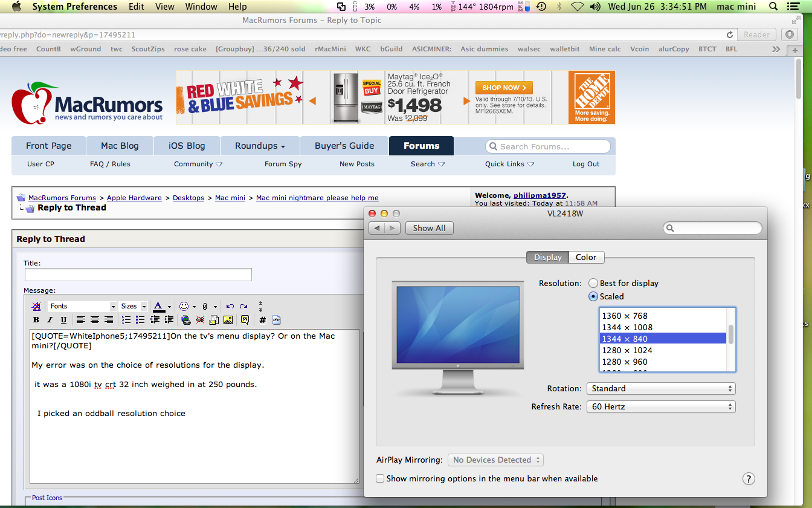Wrap CODE tags using the hash icon
Viewport: 812px width, 508px height.
[263, 320]
